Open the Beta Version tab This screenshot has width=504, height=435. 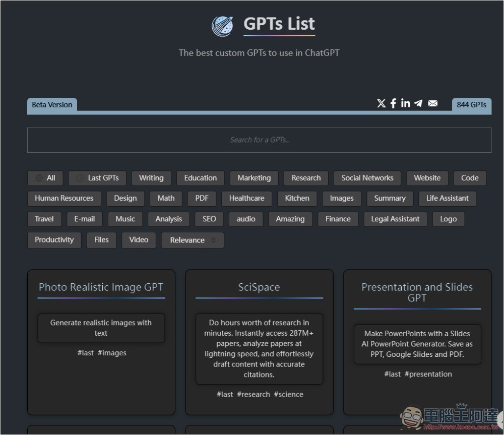[x=52, y=105]
